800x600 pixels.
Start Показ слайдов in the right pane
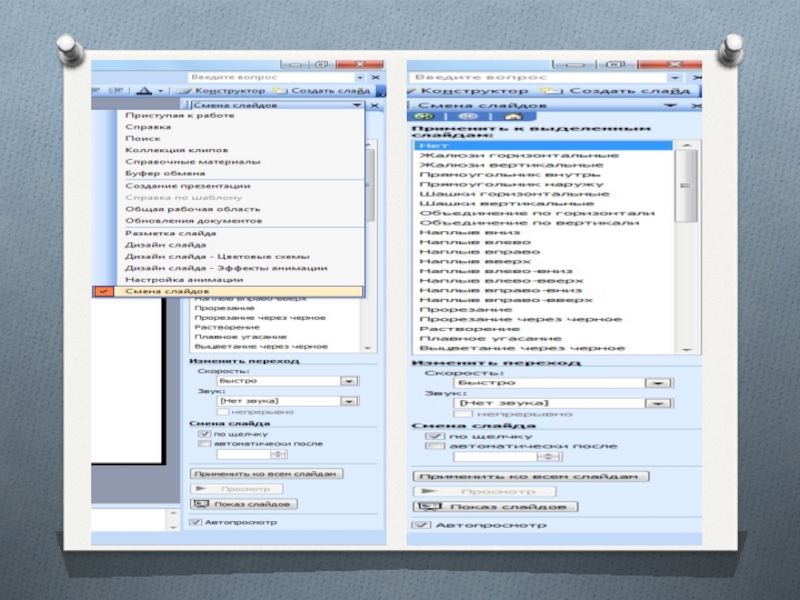coord(496,507)
